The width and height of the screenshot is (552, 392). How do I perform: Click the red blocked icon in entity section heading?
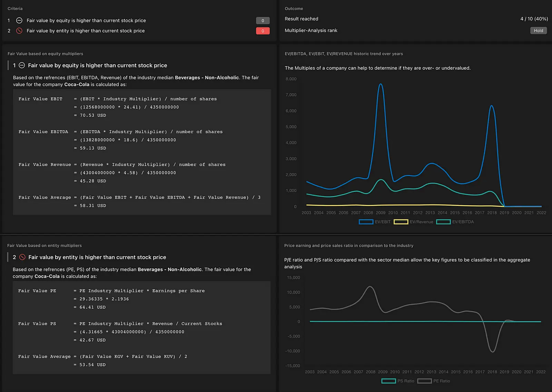(22, 257)
